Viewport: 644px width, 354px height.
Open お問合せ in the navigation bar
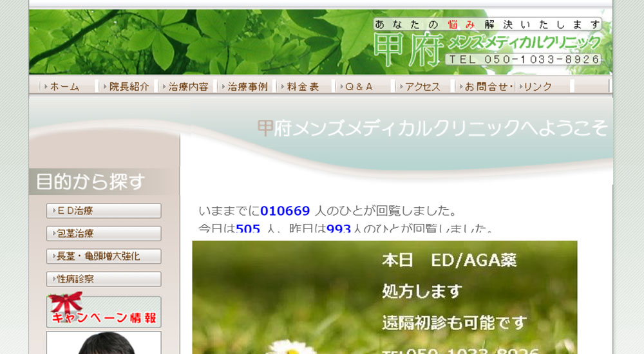point(485,87)
